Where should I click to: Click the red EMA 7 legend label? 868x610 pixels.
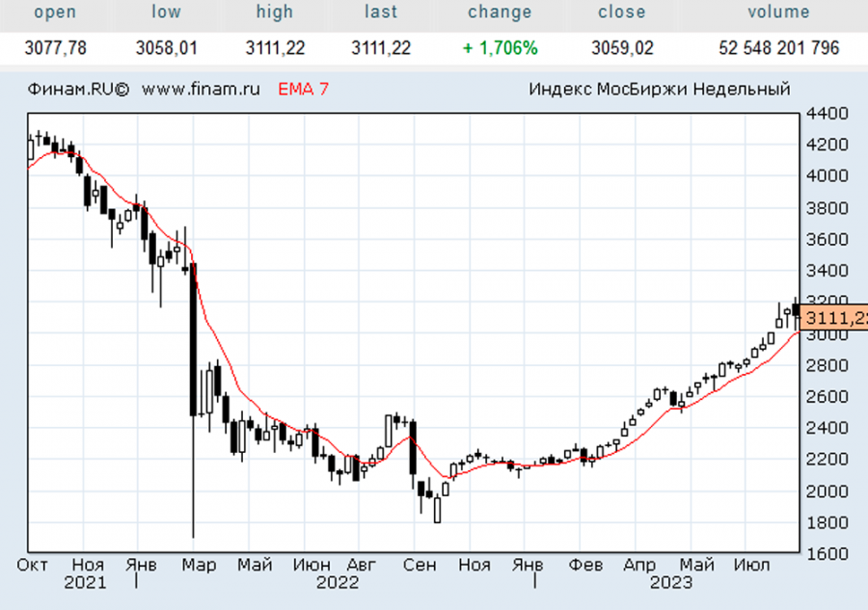tap(303, 90)
